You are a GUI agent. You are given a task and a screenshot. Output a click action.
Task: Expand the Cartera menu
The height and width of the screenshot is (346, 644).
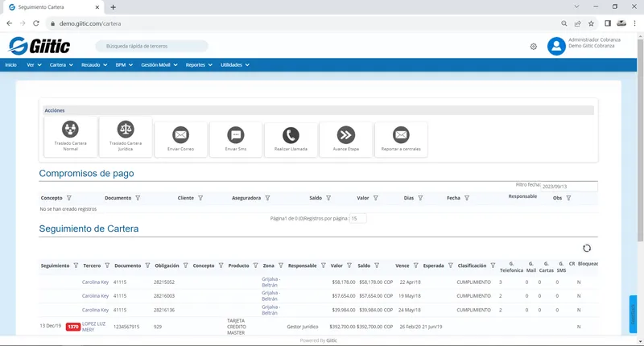pos(61,65)
